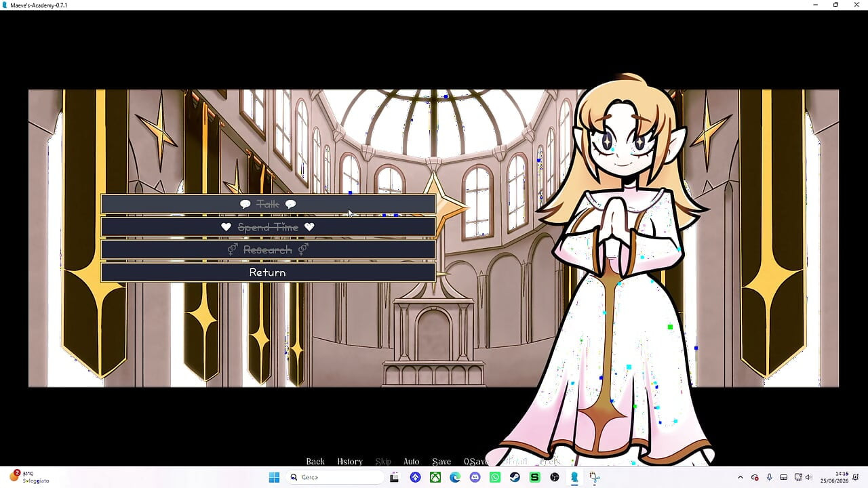The height and width of the screenshot is (488, 868).
Task: Launch Microsoft Edge from taskbar
Action: pyautogui.click(x=455, y=477)
